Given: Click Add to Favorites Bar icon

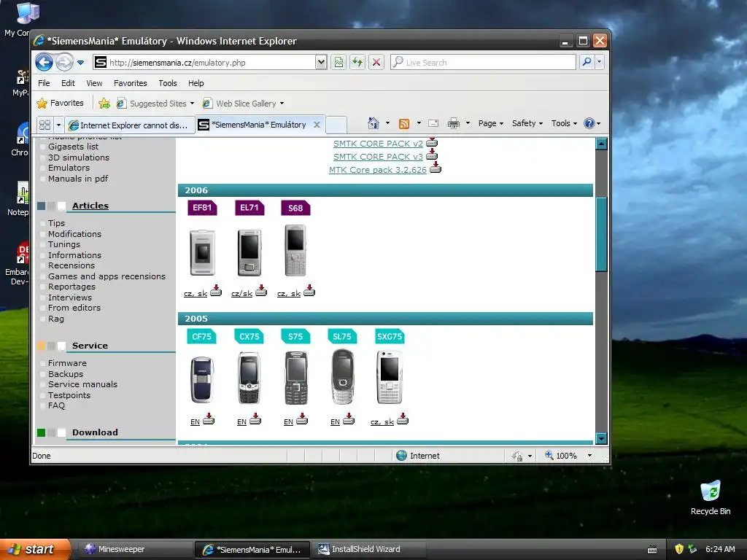Looking at the screenshot, I should 104,104.
